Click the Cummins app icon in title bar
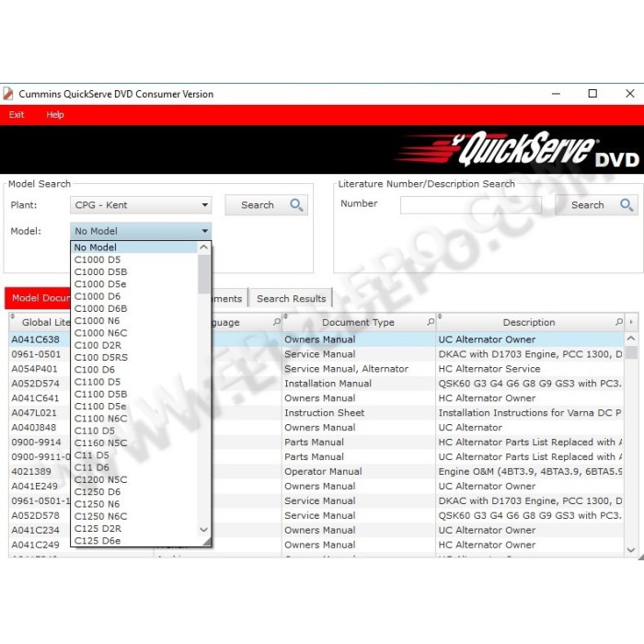Screen dimensions: 644x644 (x=8, y=94)
